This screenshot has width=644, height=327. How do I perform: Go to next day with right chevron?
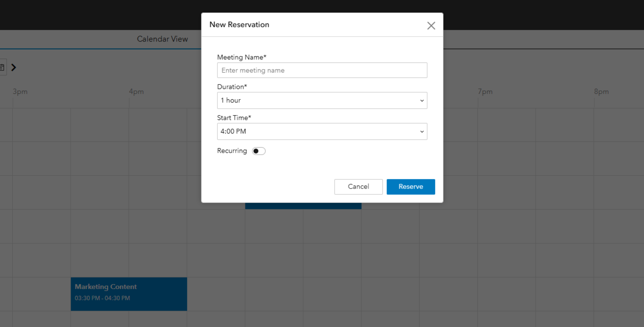14,67
